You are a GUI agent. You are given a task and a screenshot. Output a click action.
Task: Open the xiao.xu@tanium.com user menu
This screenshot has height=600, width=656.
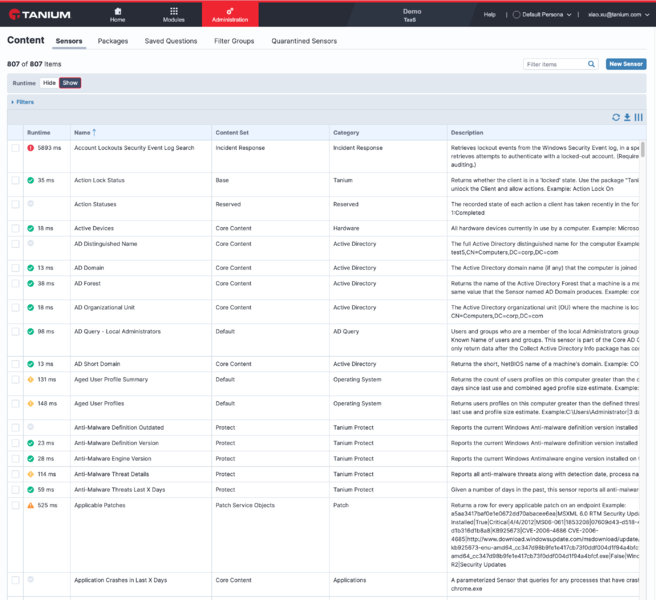[x=618, y=15]
